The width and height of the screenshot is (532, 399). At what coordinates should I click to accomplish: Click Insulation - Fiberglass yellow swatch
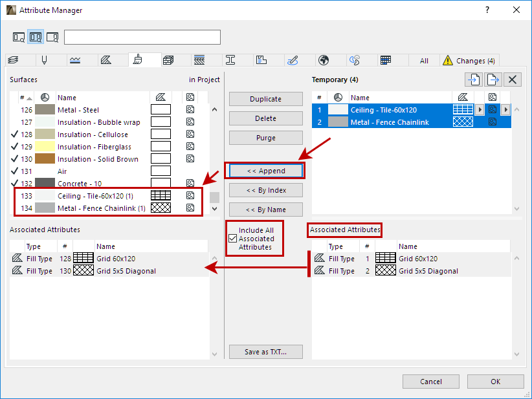point(45,146)
